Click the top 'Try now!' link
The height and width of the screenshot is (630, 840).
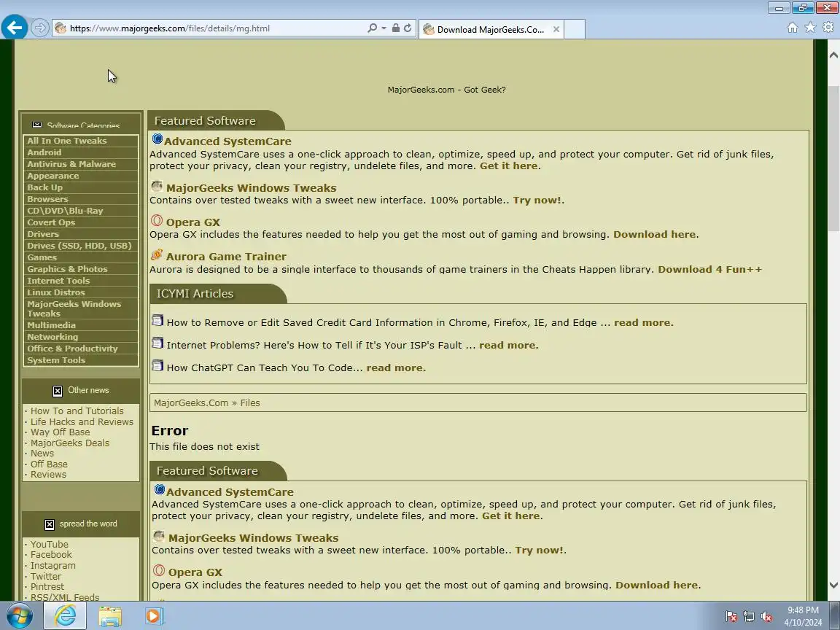537,201
